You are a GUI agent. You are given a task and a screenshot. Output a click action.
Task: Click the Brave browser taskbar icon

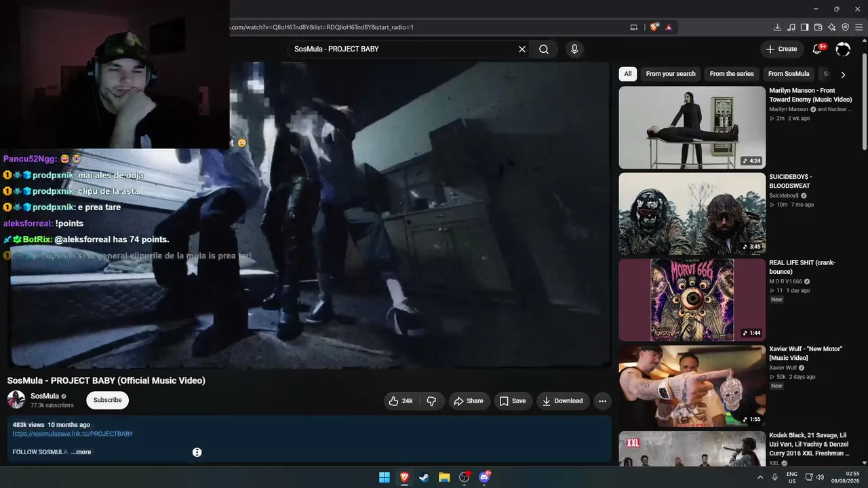[404, 477]
